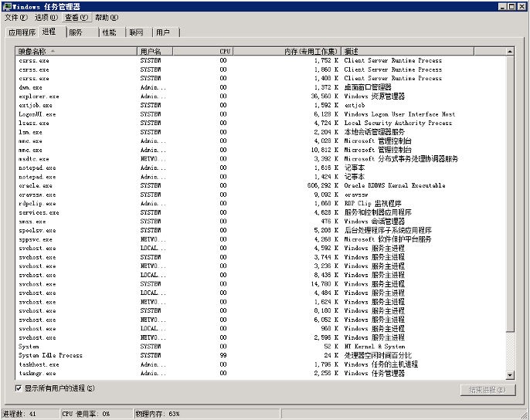Sort by 内存(专用工作集) column header
The height and width of the screenshot is (420, 530).
click(x=287, y=52)
